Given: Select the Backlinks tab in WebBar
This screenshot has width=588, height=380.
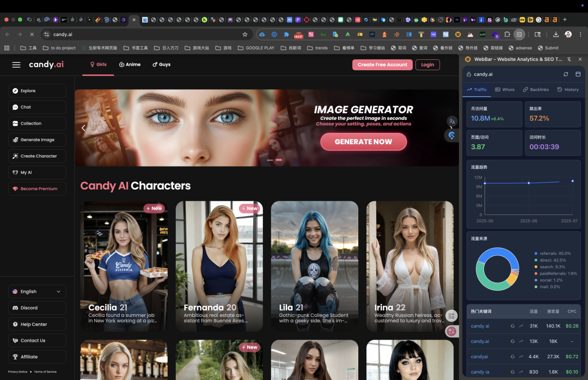Looking at the screenshot, I should point(536,90).
